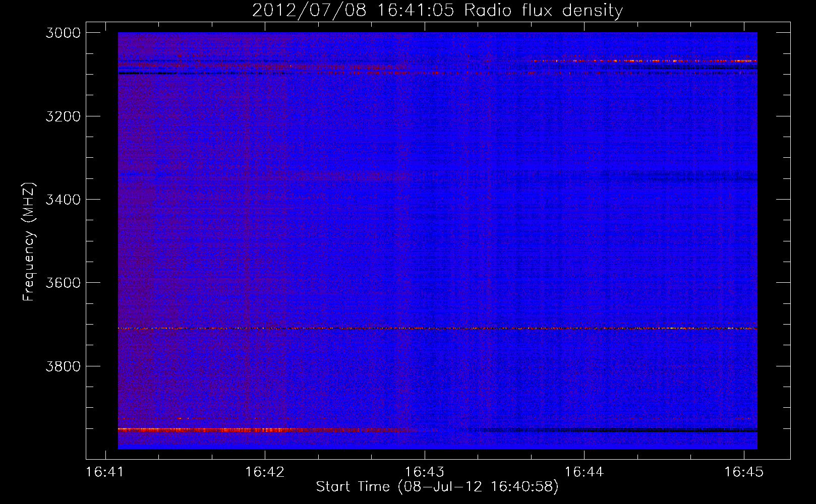Click the 16:41 time tick label

point(105,472)
